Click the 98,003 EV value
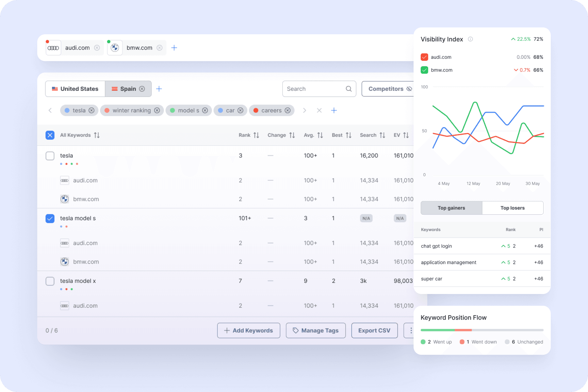 point(403,281)
